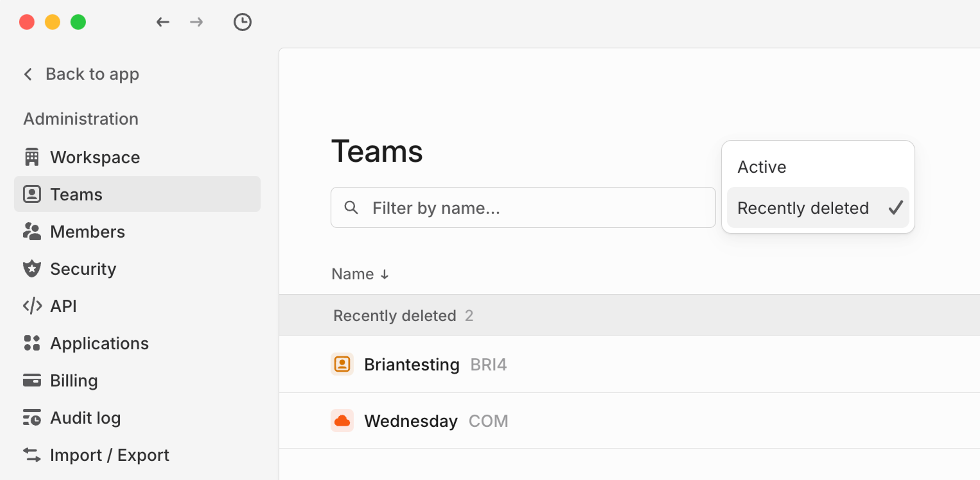The height and width of the screenshot is (480, 980).
Task: Click the Briantesting team avatar icon
Action: coord(342,364)
